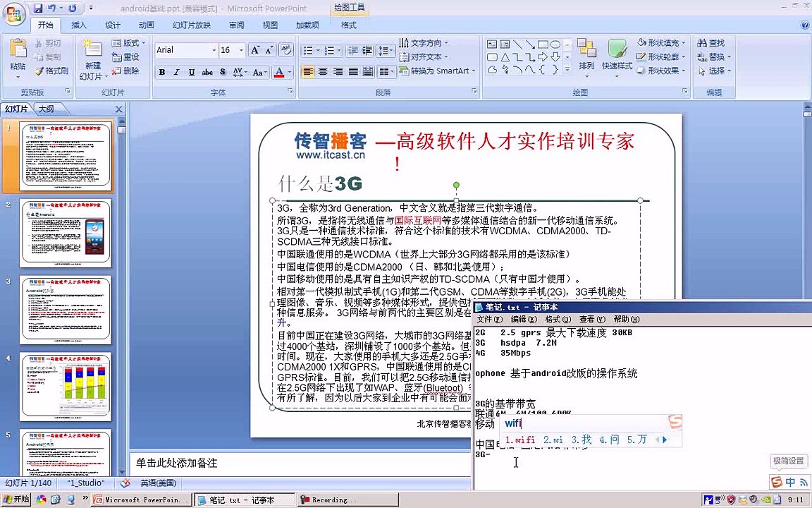Toggle distributed alignment for the paragraph
Viewport: 812px width, 508px height.
[368, 71]
